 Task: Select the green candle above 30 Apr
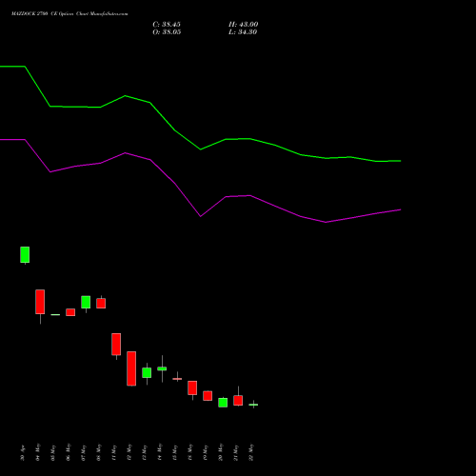point(25,255)
